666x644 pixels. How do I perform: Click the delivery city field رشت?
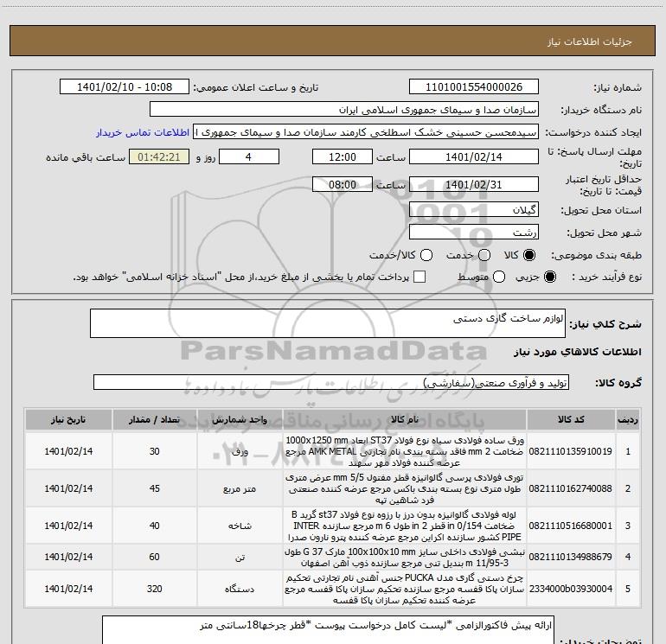click(474, 232)
